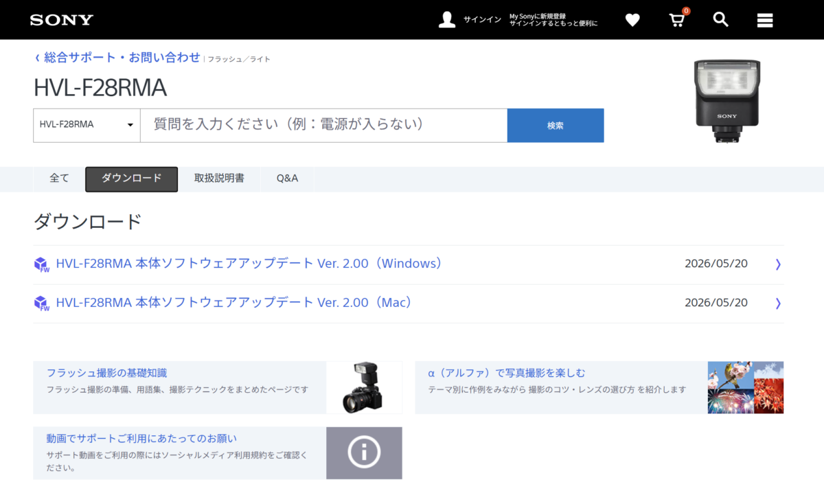
Task: Open the shopping cart icon
Action: tap(677, 19)
